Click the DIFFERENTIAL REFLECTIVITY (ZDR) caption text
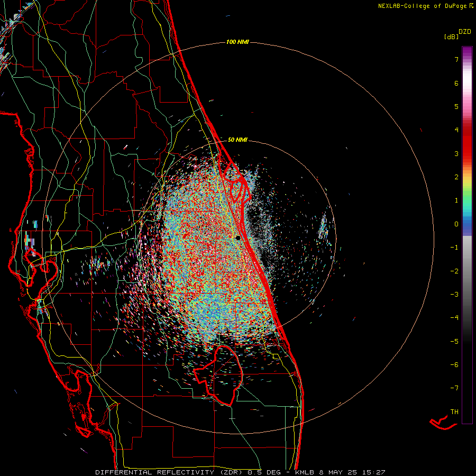This screenshot has width=476, height=476. point(169,472)
